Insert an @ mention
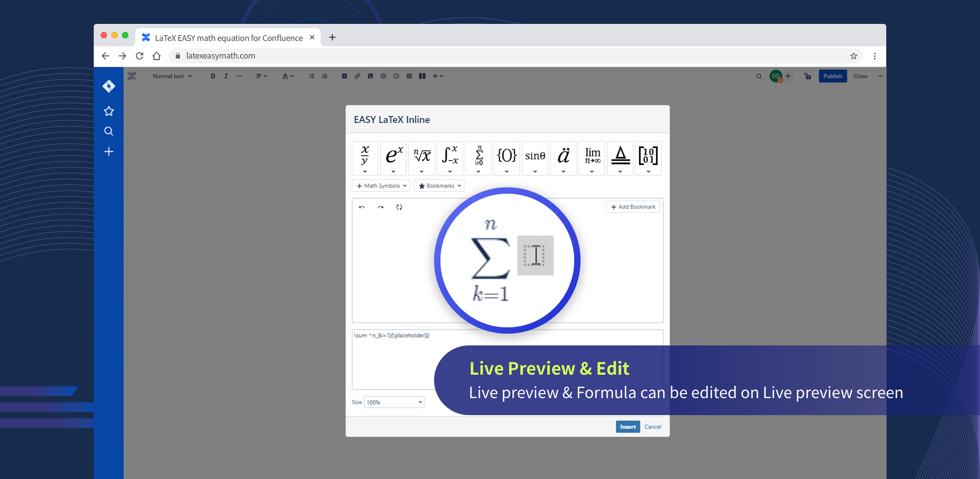 tap(383, 76)
